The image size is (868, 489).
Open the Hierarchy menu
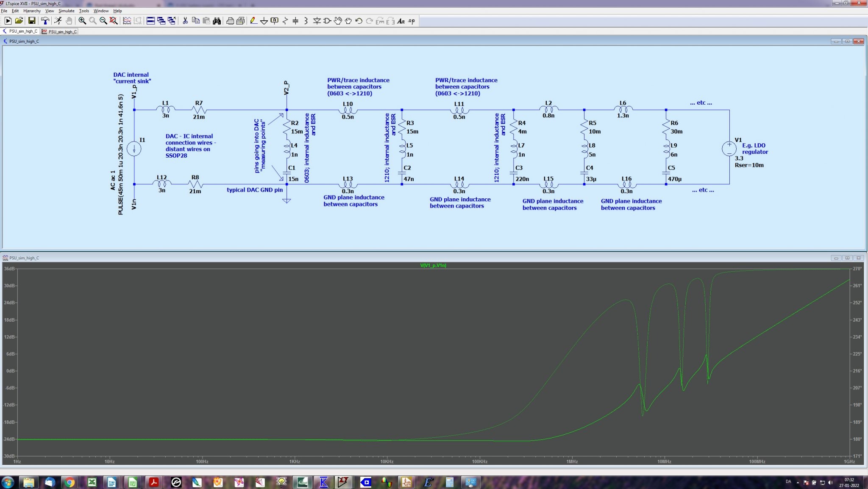point(32,11)
